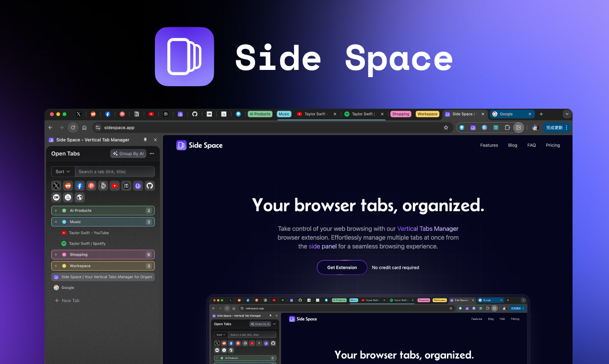Open the Features nav link
This screenshot has height=364, width=609.
(489, 145)
